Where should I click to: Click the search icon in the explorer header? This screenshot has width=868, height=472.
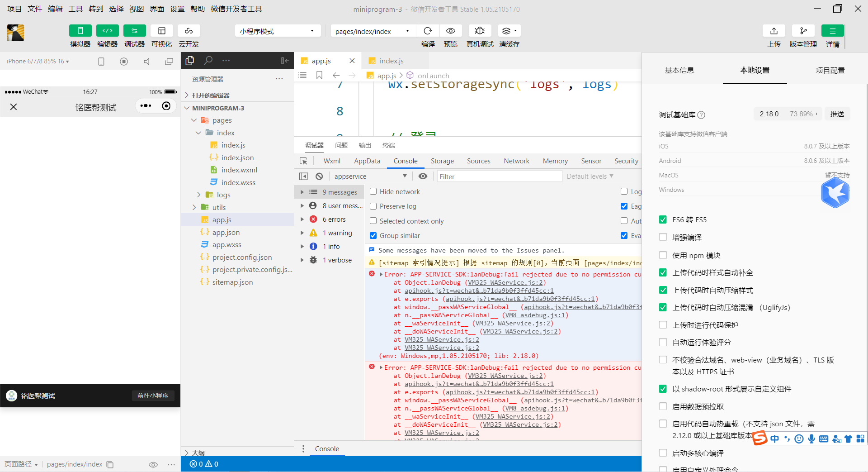pos(208,60)
